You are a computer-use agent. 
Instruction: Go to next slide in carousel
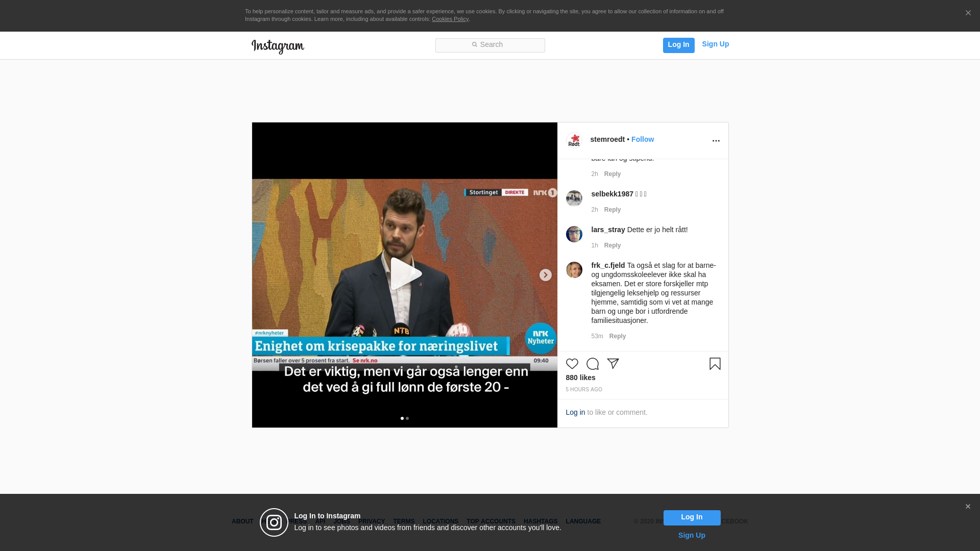(x=545, y=275)
